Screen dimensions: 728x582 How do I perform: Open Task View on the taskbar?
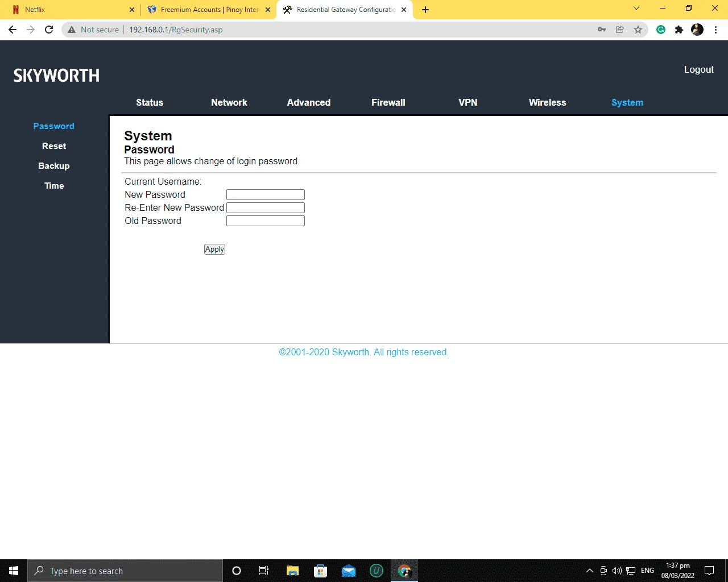pos(264,571)
